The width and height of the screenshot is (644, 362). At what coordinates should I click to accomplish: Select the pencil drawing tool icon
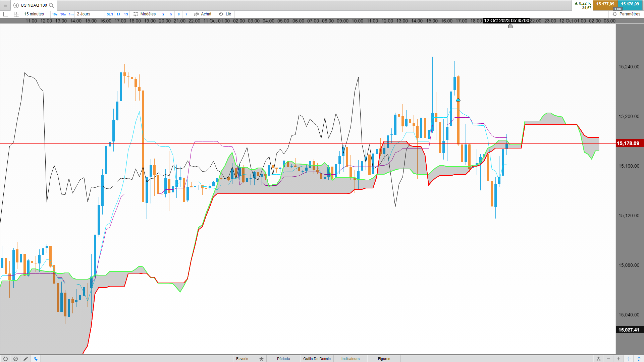click(x=25, y=359)
